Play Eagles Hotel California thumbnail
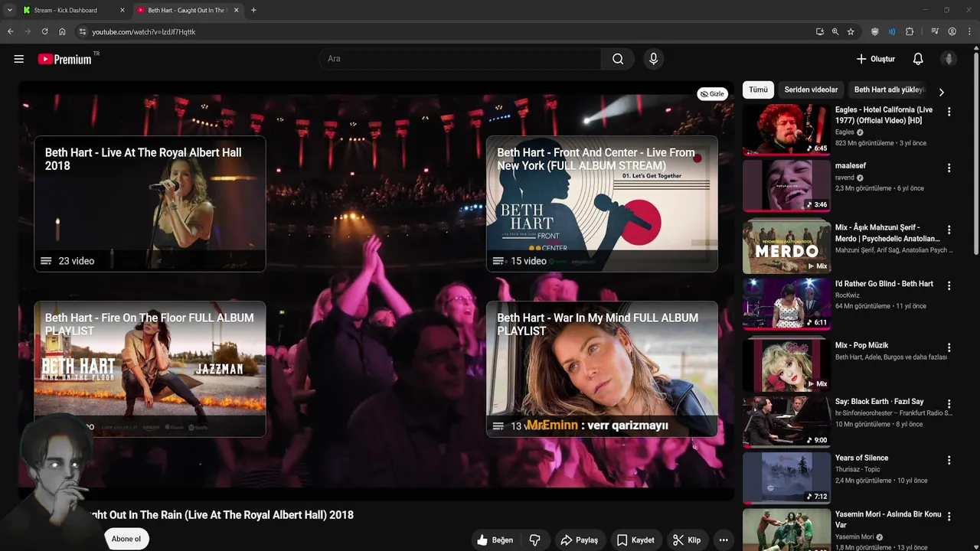 [x=786, y=129]
